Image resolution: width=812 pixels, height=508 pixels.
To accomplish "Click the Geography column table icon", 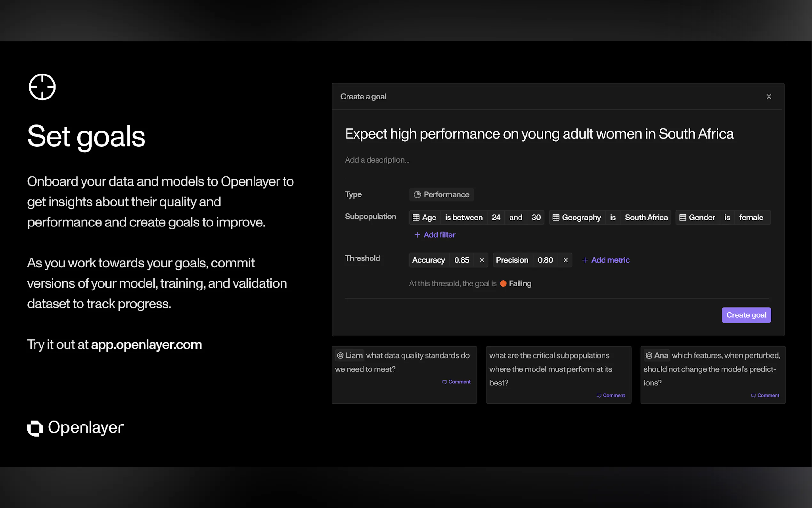I will coord(556,218).
